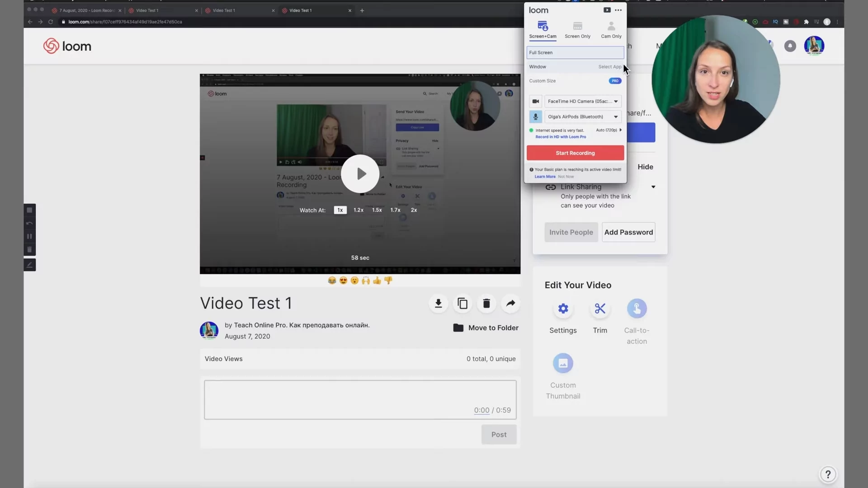
Task: Click Move to Folder
Action: tap(486, 328)
